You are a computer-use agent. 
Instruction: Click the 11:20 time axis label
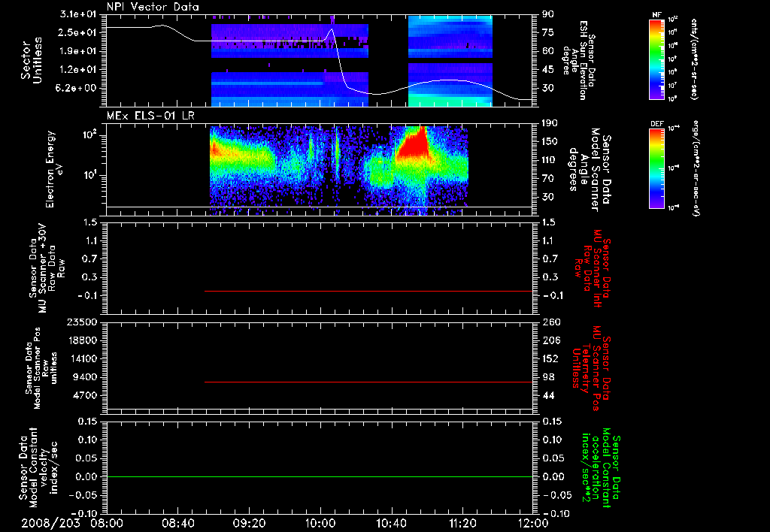coord(462,523)
